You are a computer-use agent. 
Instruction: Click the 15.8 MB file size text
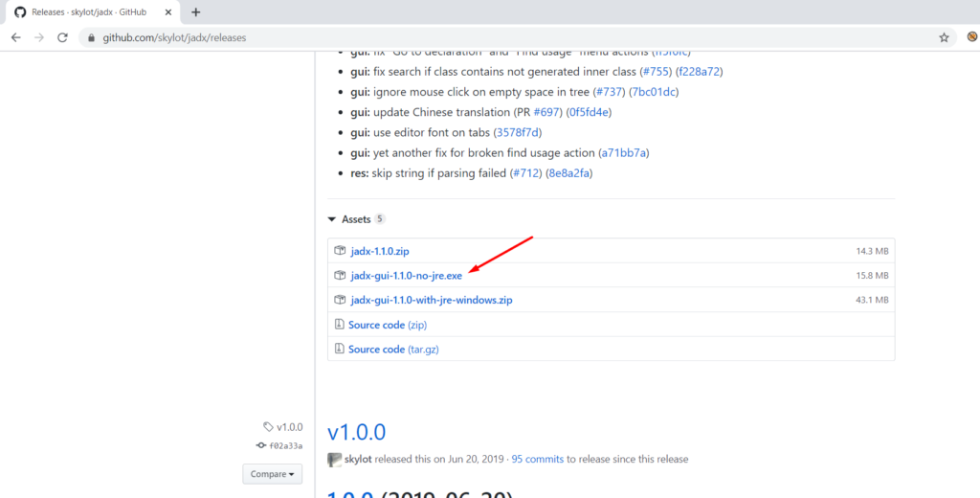pyautogui.click(x=872, y=276)
